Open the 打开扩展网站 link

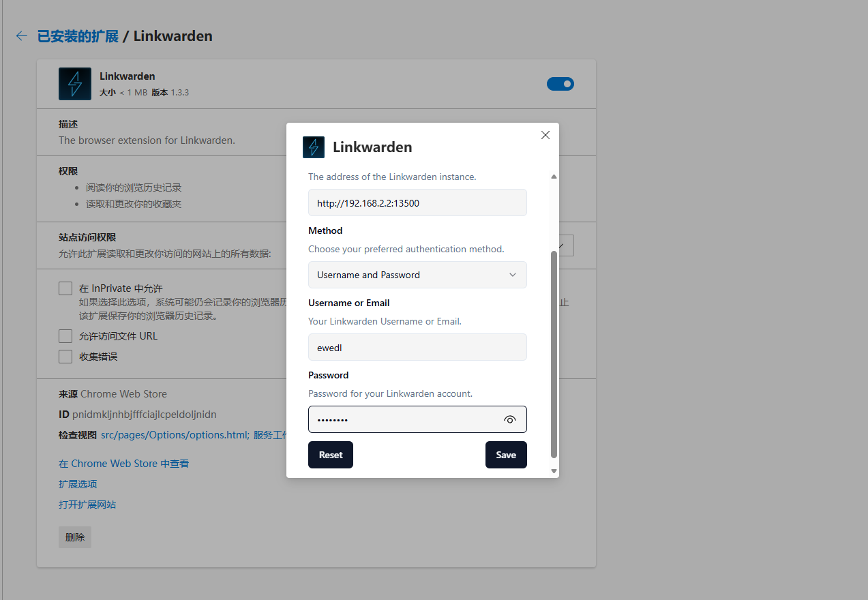(x=87, y=505)
